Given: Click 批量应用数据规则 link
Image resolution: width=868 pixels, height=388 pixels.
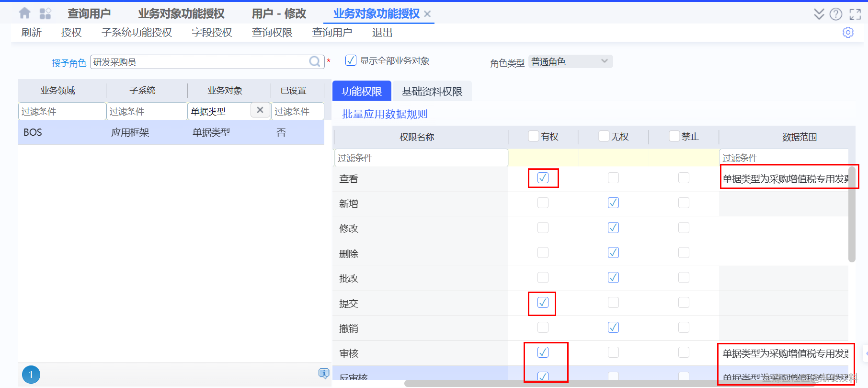Looking at the screenshot, I should [385, 114].
